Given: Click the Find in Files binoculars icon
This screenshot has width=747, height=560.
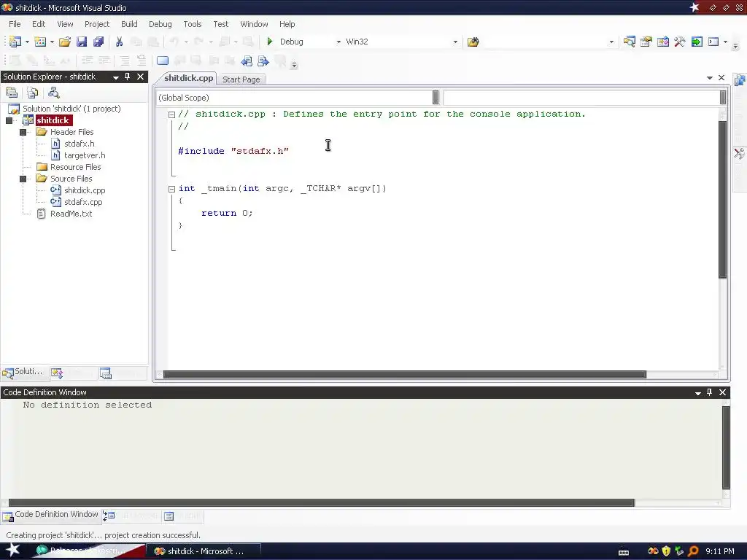Looking at the screenshot, I should [473, 42].
